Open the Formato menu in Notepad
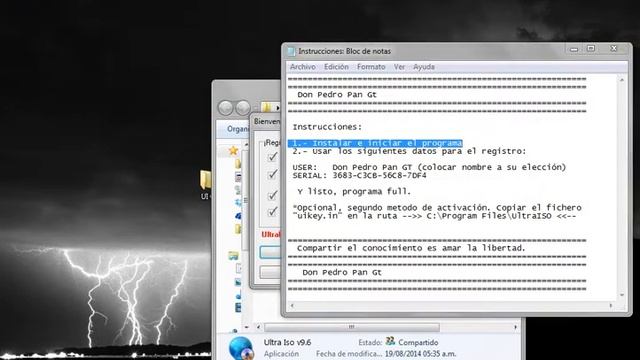640x360 pixels. [371, 67]
